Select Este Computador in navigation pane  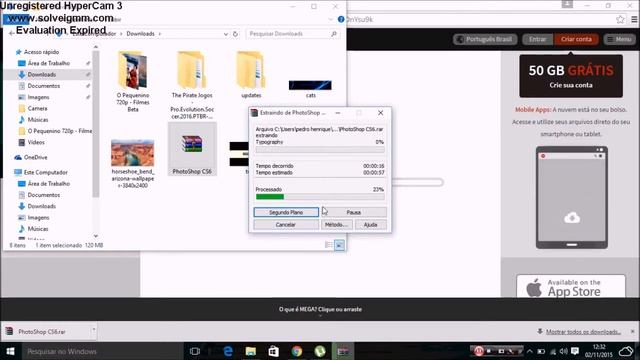[x=45, y=172]
